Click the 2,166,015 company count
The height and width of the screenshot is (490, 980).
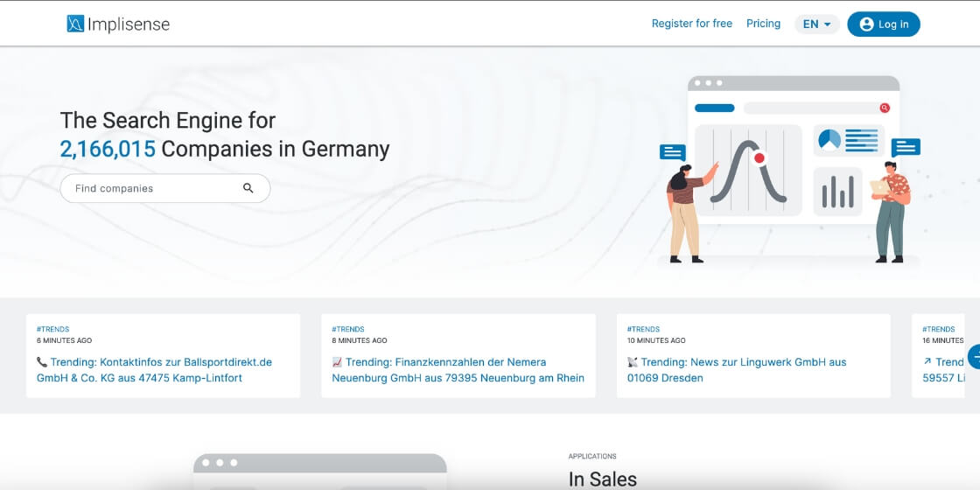(108, 150)
